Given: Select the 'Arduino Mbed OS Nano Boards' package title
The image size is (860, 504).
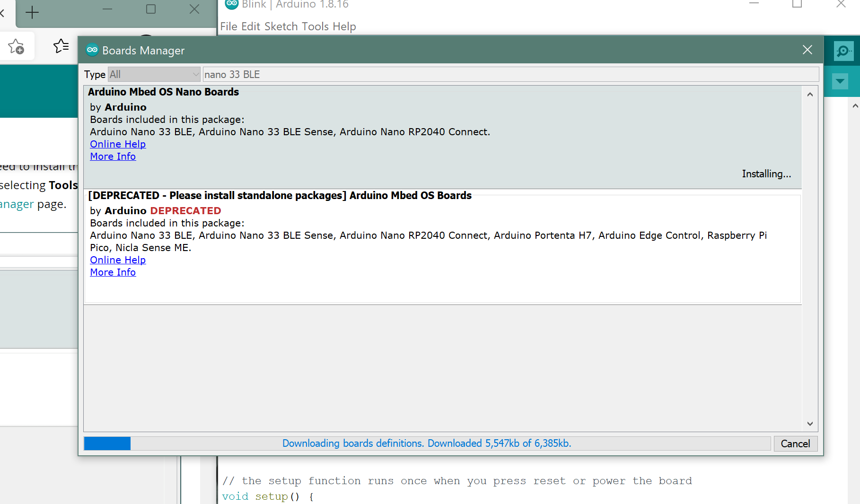Looking at the screenshot, I should pos(163,92).
